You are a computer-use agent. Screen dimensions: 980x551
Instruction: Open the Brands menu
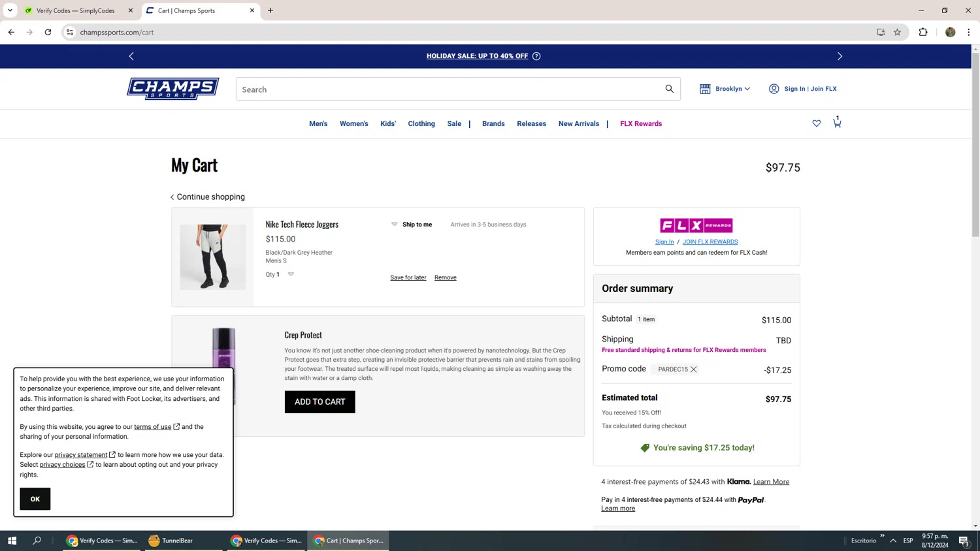pos(493,123)
